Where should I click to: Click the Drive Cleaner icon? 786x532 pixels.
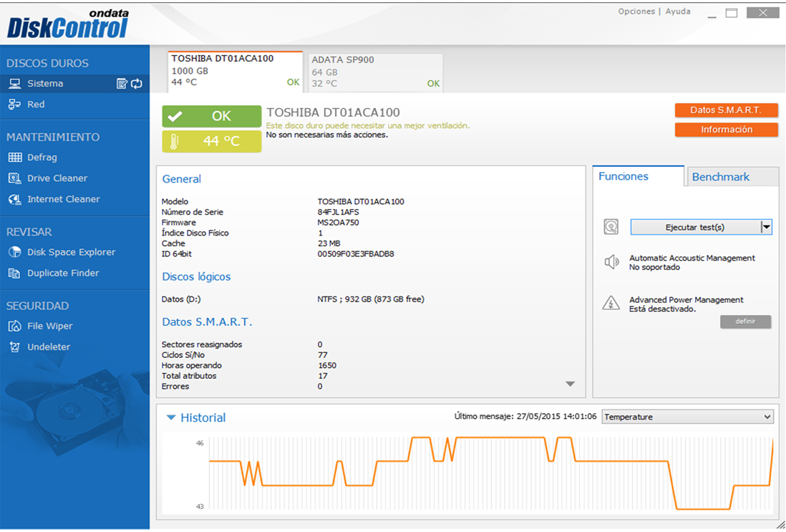point(15,178)
